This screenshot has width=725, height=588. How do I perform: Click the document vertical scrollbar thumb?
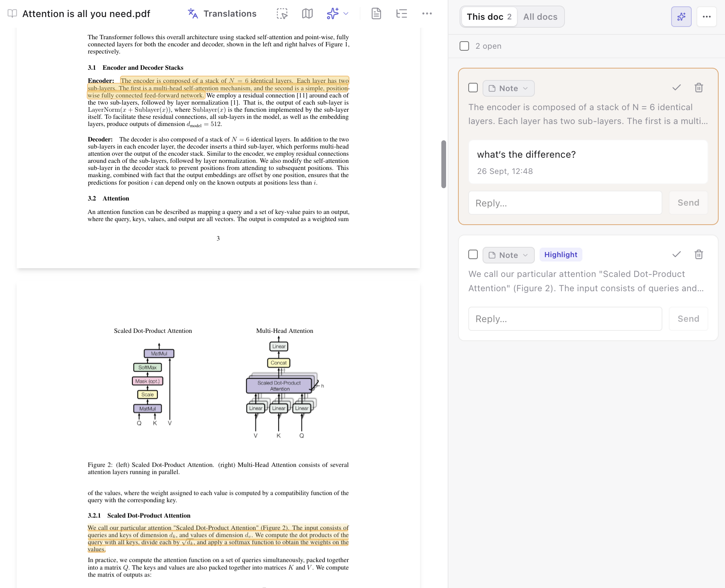[x=444, y=164]
